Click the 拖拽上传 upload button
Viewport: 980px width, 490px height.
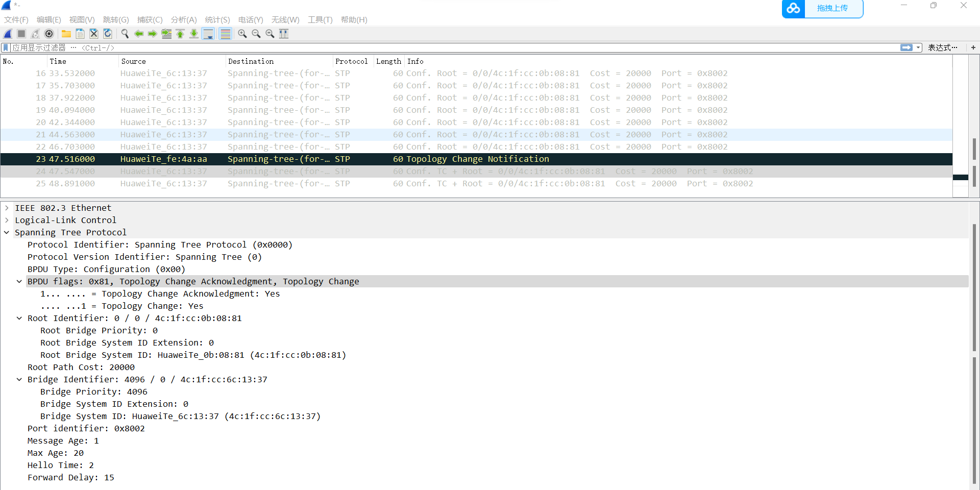pyautogui.click(x=832, y=8)
